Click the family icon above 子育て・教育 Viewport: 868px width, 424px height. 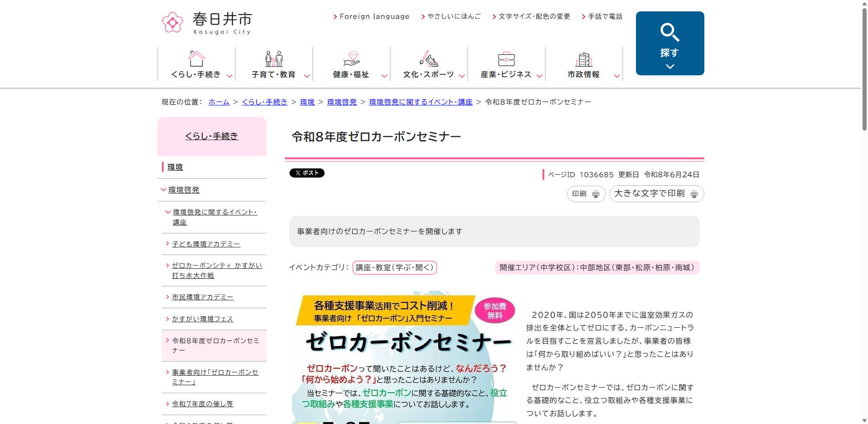tap(274, 58)
